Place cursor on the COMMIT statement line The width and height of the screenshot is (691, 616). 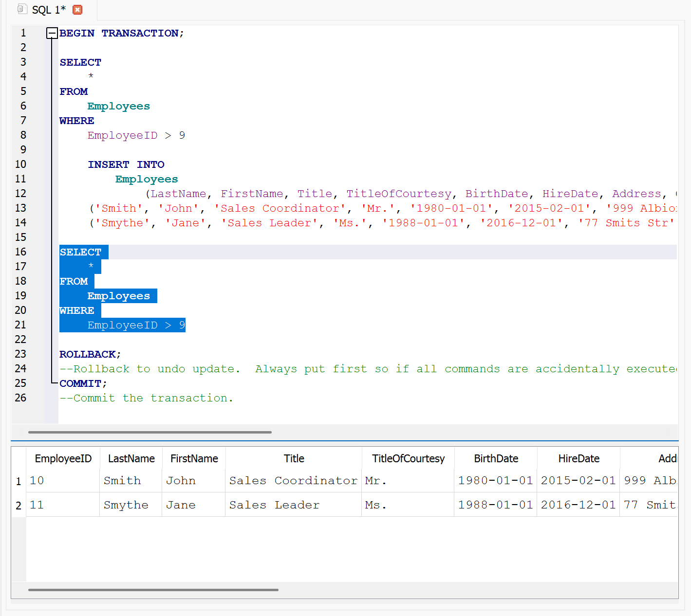click(80, 383)
